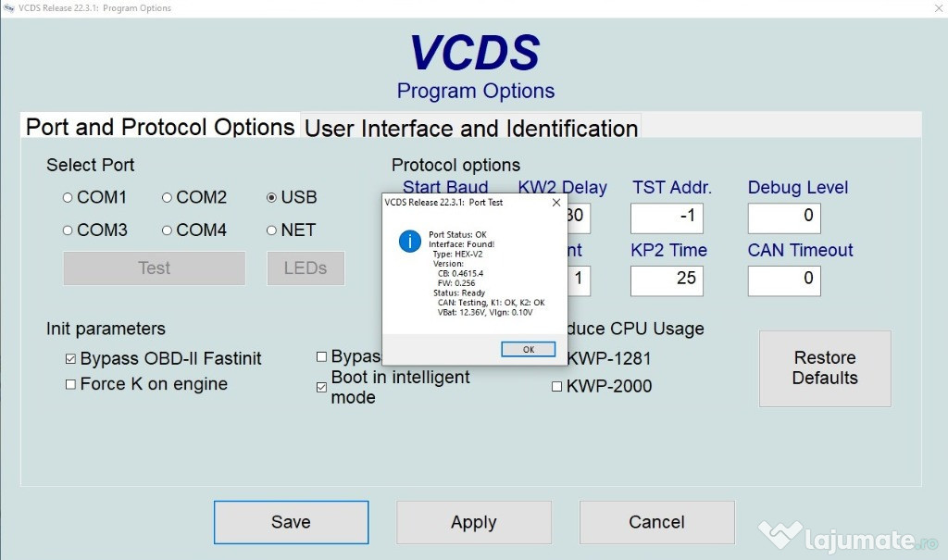Click the VCDS icon in the title bar
Viewport: 948px width, 560px height.
(11, 8)
